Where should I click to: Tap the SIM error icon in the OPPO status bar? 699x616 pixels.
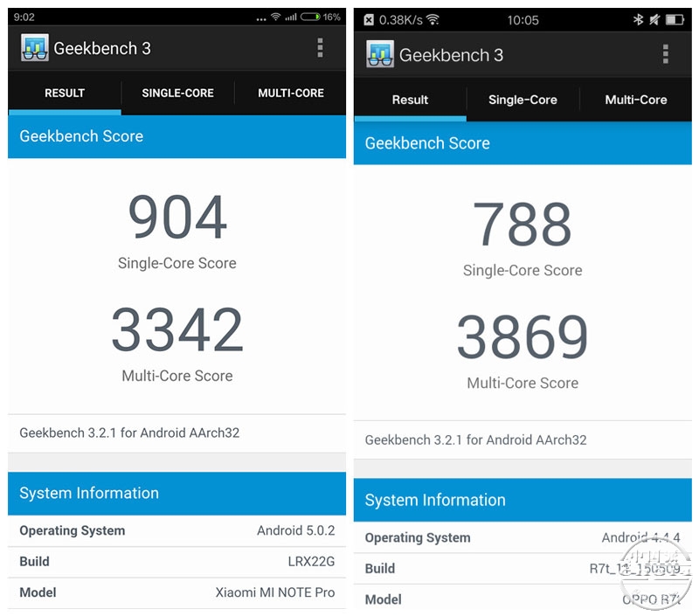369,19
